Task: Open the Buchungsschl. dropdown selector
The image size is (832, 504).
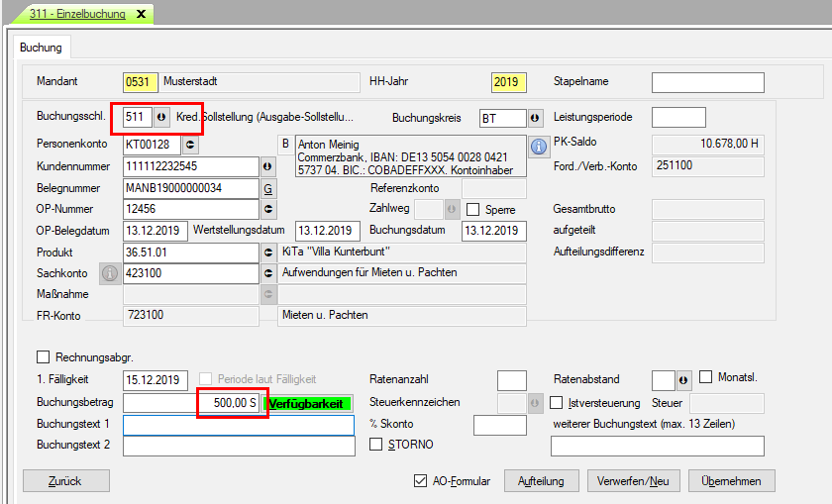Action: 163,118
